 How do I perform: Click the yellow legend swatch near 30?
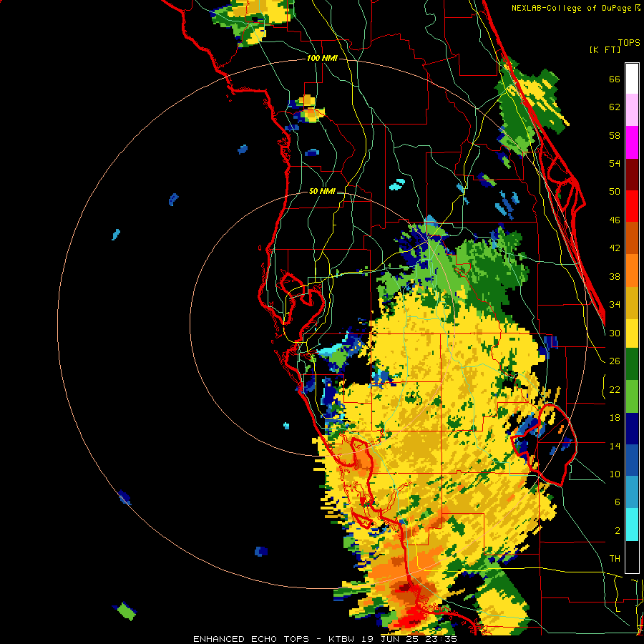coord(632,333)
